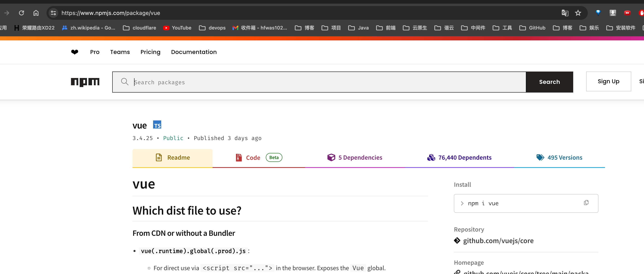Viewport: 644px width, 274px height.
Task: Copy the npm i vue install command
Action: [586, 202]
